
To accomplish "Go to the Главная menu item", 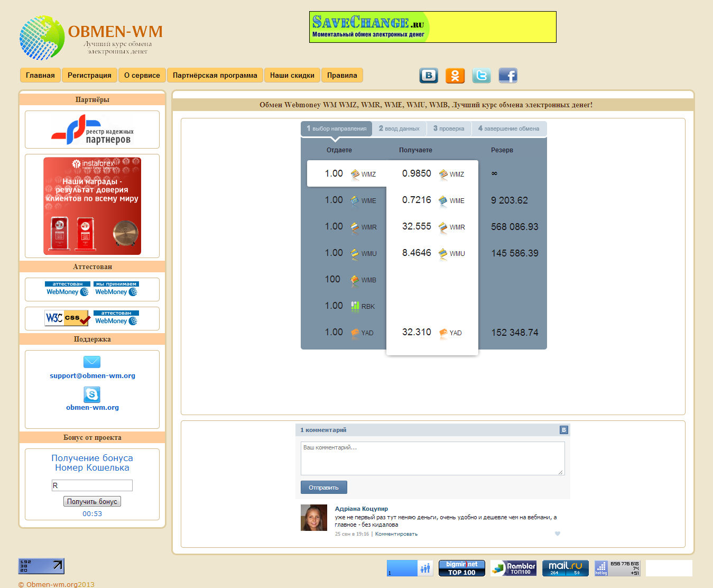I will tap(40, 75).
